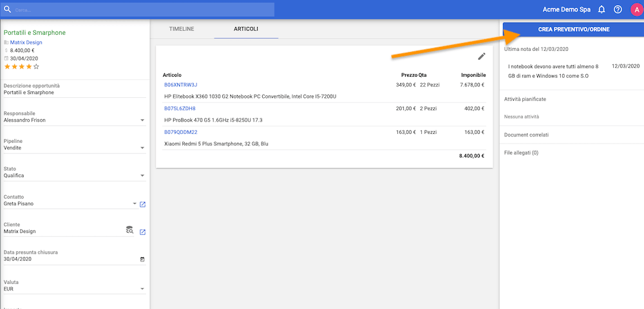Open article link B075L6ZDH8
Image resolution: width=644 pixels, height=309 pixels.
tap(180, 109)
